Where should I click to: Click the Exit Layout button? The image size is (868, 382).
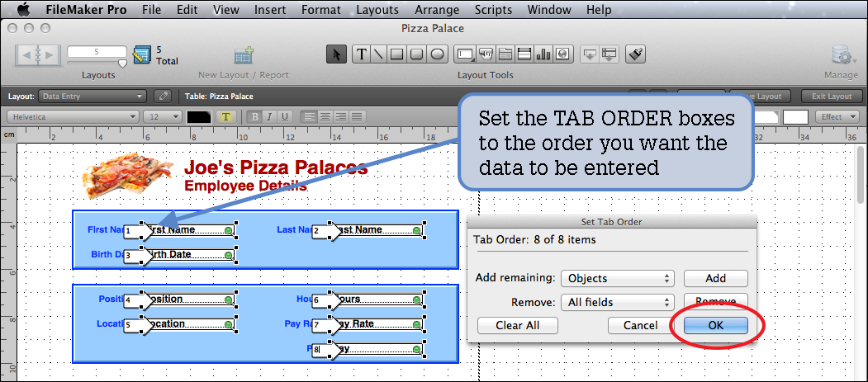(x=832, y=97)
